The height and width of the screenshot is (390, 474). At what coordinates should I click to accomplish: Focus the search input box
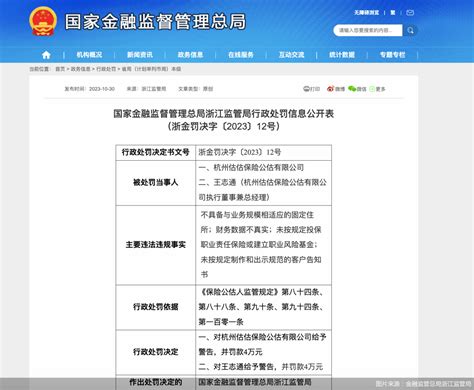(368, 30)
